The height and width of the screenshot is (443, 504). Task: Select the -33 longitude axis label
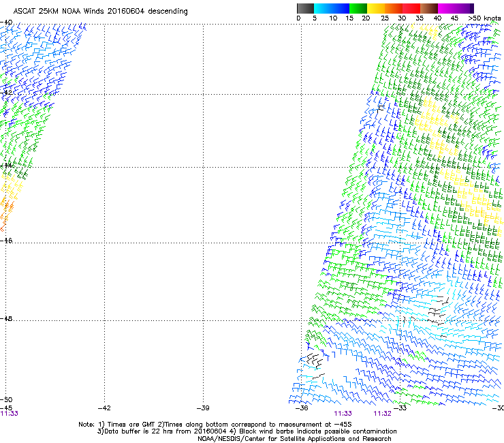[x=400, y=408]
